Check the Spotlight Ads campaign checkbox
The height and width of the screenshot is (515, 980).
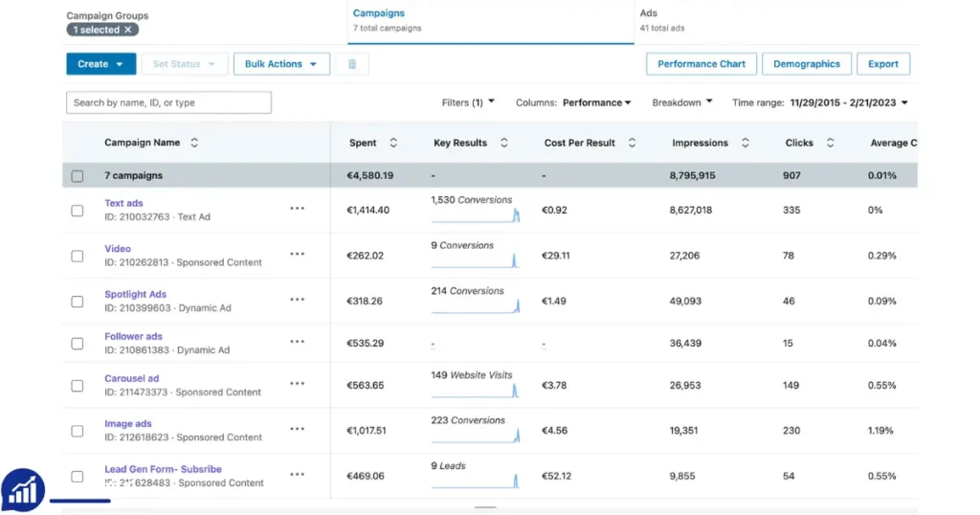pyautogui.click(x=77, y=302)
